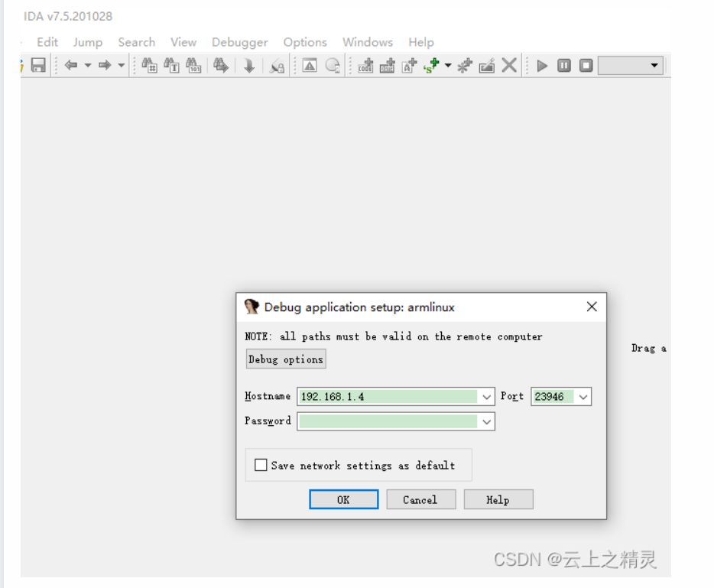Open the View menu

click(183, 42)
